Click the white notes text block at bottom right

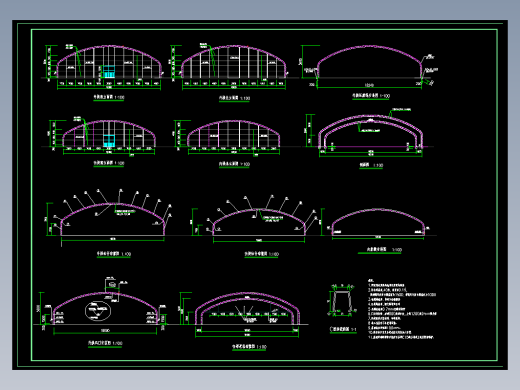(x=402, y=309)
